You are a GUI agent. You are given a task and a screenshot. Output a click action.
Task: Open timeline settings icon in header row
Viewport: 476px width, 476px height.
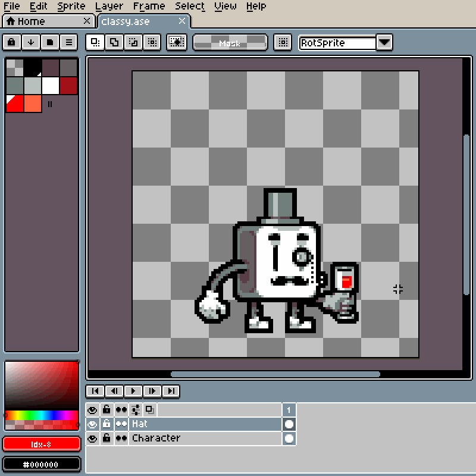[x=136, y=410]
